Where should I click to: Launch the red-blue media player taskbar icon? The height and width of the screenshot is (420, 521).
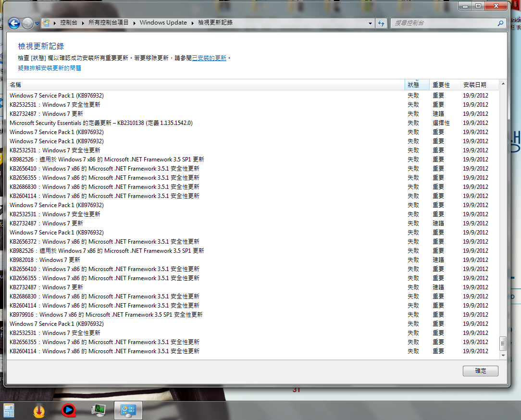pyautogui.click(x=69, y=410)
